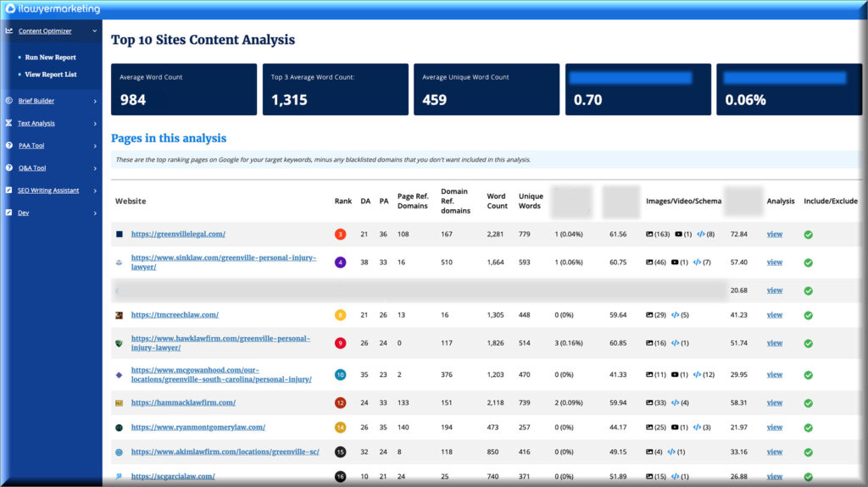Expand the Text Analysis chevron
This screenshot has width=868, height=487.
(95, 124)
